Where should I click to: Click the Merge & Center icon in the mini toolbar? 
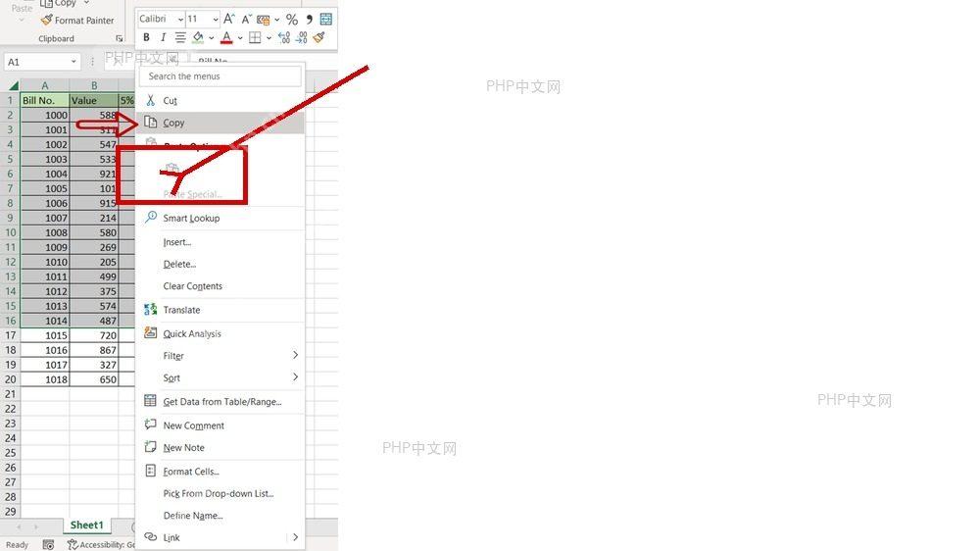pyautogui.click(x=326, y=19)
